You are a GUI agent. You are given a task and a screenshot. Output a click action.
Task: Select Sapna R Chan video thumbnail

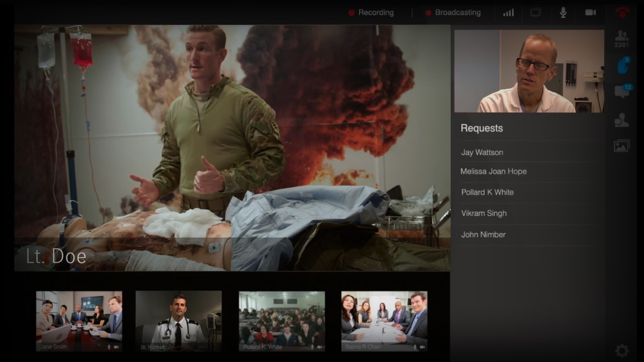point(384,321)
